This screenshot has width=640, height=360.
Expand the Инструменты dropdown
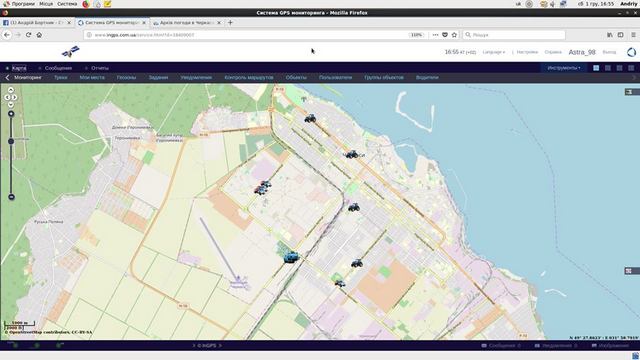pos(564,68)
